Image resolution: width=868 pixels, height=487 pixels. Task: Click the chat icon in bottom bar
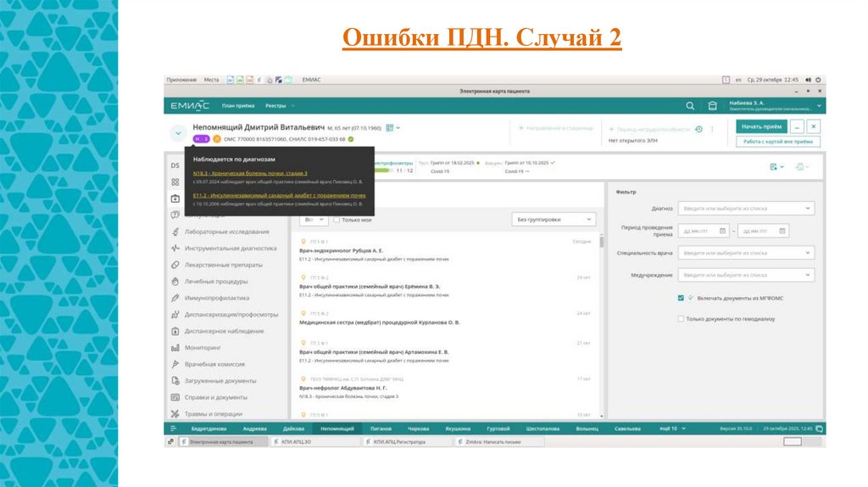(x=820, y=428)
